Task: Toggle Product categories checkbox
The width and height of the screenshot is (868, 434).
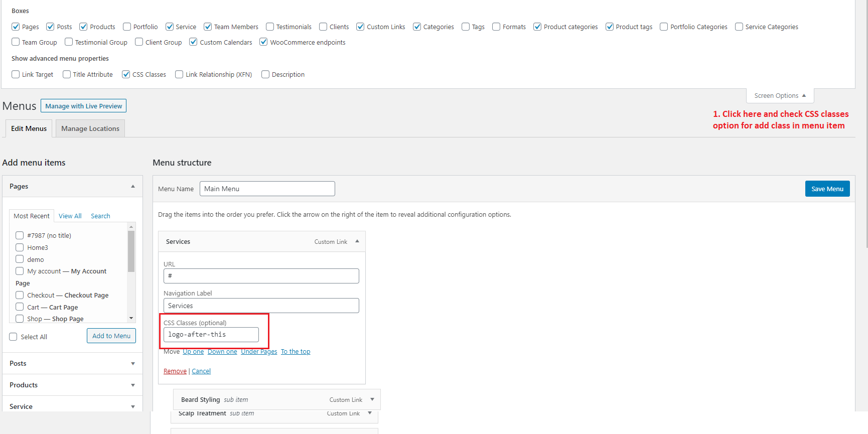Action: pyautogui.click(x=537, y=27)
